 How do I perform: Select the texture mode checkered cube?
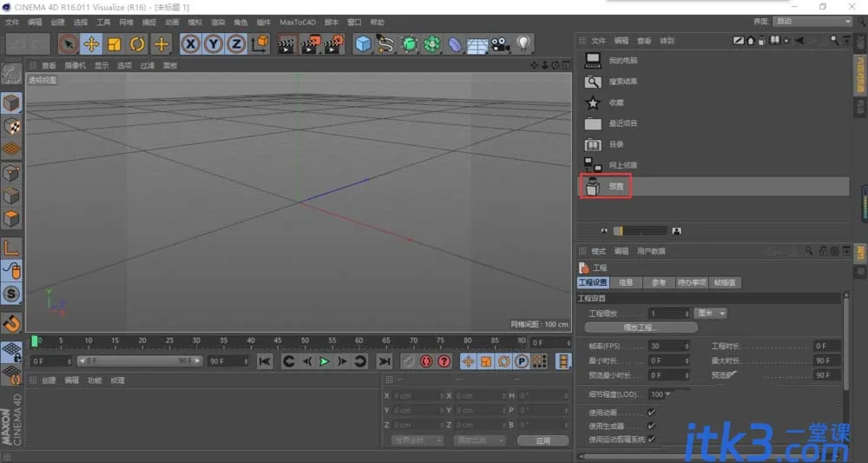11,127
